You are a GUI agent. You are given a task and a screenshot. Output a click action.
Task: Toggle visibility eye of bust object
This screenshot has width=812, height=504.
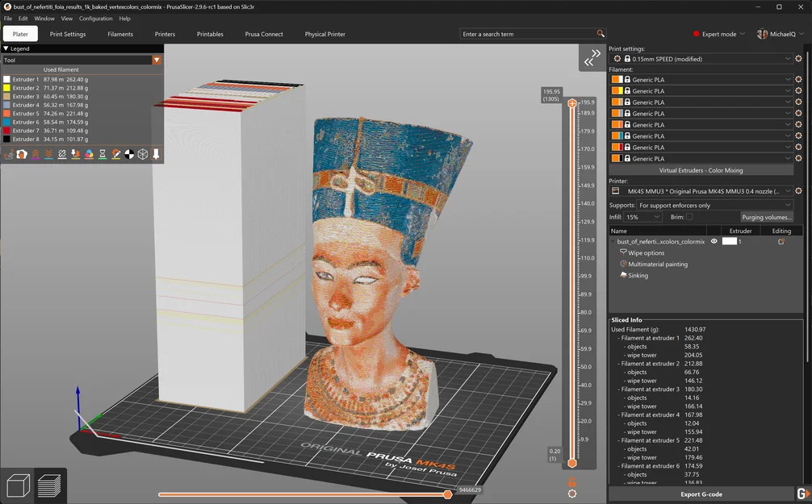pos(714,242)
